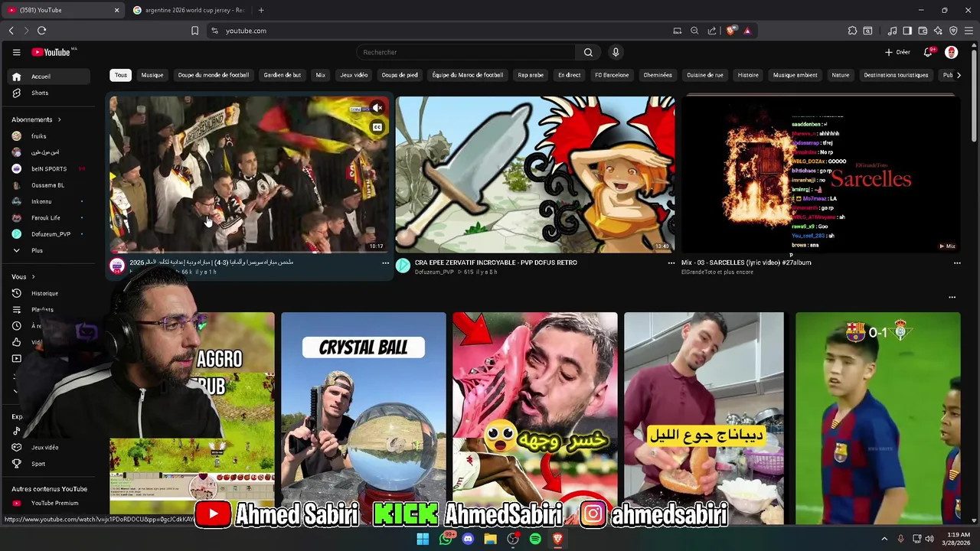This screenshot has height=551, width=980.
Task: Open Spotify from the taskbar
Action: pyautogui.click(x=535, y=539)
